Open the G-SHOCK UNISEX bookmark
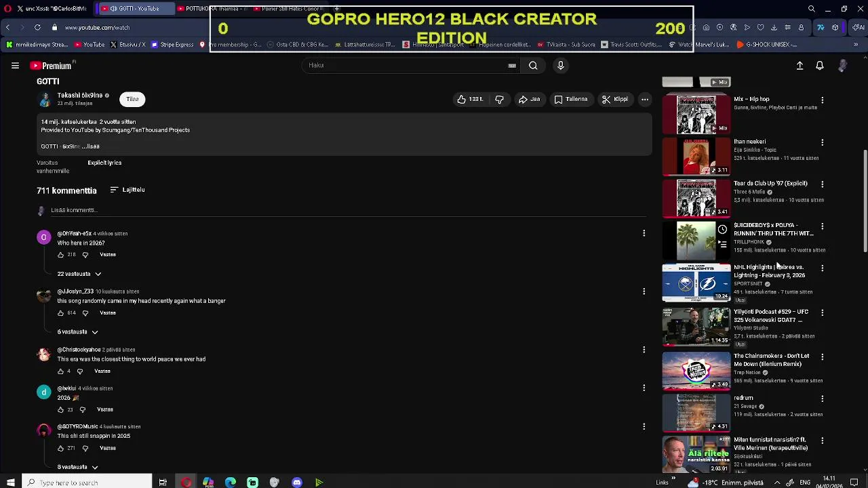The height and width of the screenshot is (488, 868). (x=767, y=45)
